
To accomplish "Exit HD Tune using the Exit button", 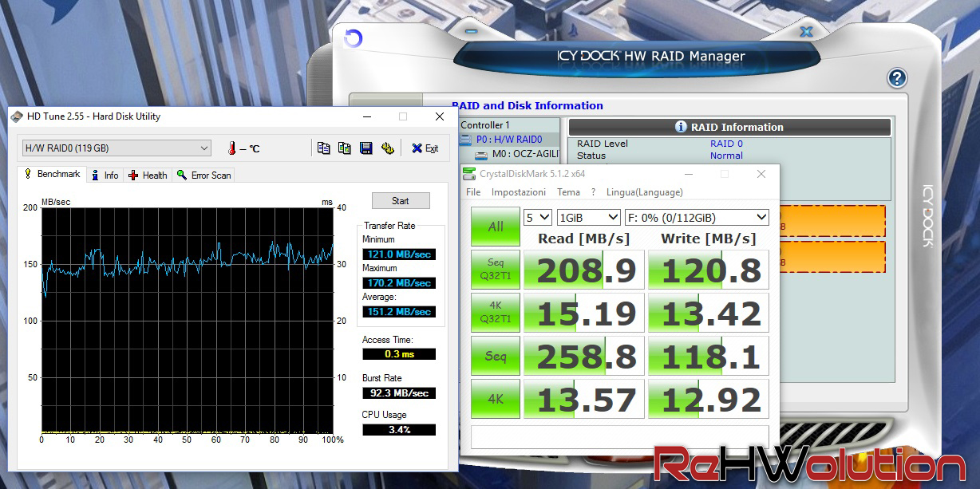I will (x=425, y=148).
